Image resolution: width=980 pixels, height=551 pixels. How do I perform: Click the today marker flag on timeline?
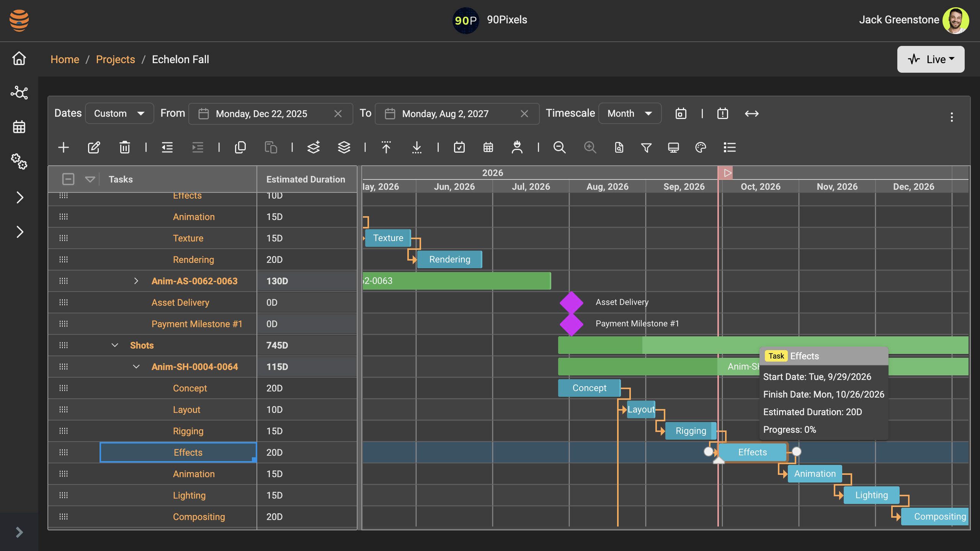(x=725, y=173)
